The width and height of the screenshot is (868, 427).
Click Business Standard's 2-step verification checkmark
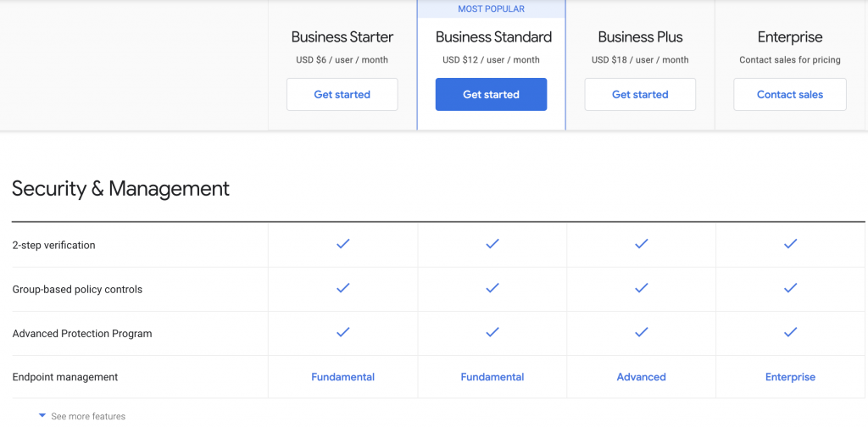492,243
